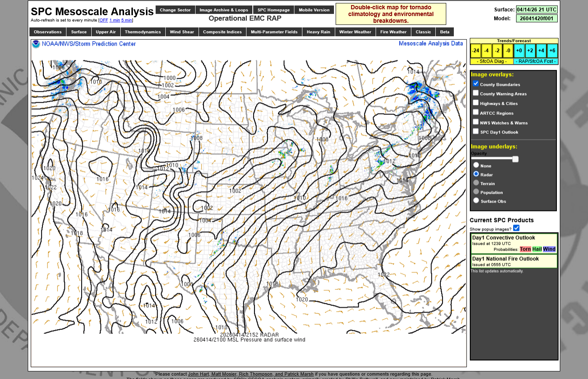Click the NOAA/NWS/Storm Prediction Center link
This screenshot has width=588, height=379.
89,44
